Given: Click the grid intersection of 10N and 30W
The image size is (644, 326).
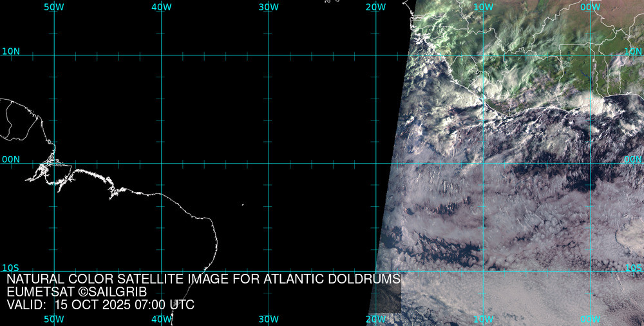Looking at the screenshot, I should 269,55.
